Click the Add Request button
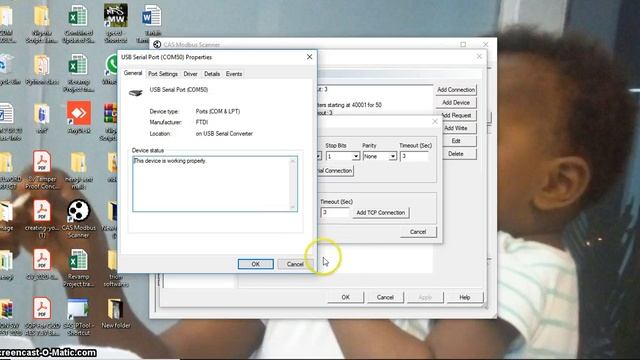640x360 pixels. [x=456, y=116]
